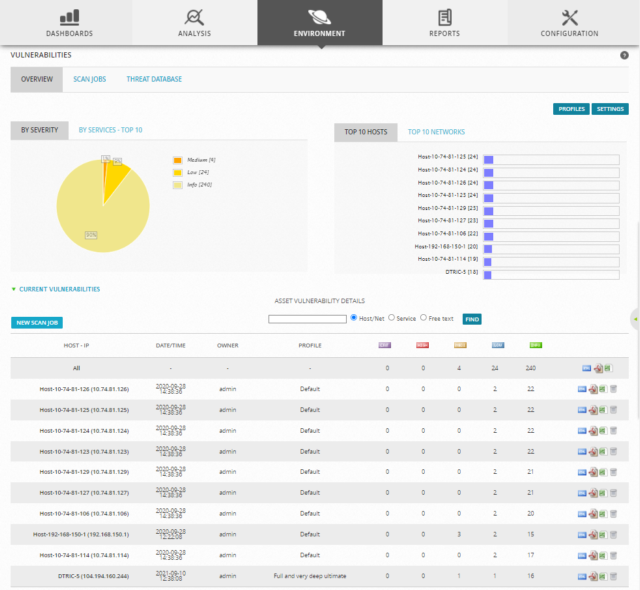Click the Medium severity legend swatch
This screenshot has width=640, height=590.
(x=177, y=159)
